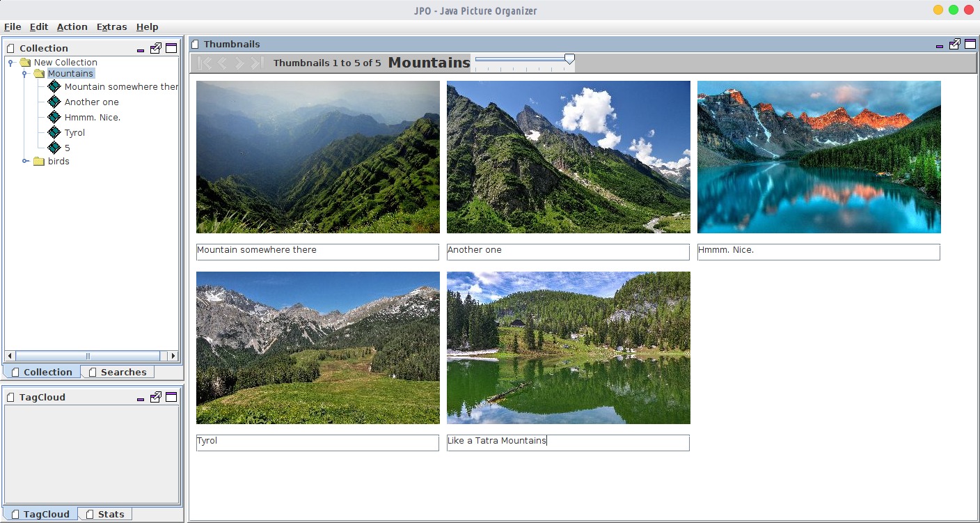Click the 'Mountains' heading in thumbnails toolbar
980x523 pixels.
click(429, 63)
